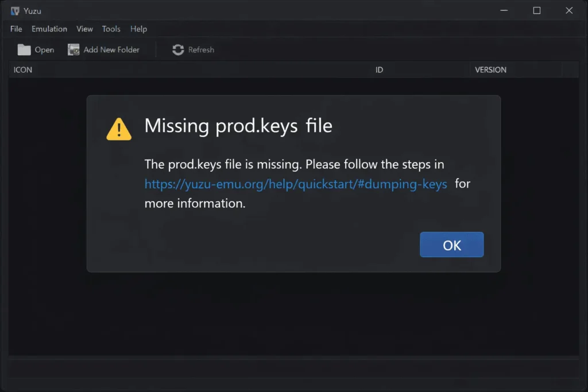Click the yellow warning triangle icon
This screenshot has height=392, width=588.
pyautogui.click(x=119, y=129)
